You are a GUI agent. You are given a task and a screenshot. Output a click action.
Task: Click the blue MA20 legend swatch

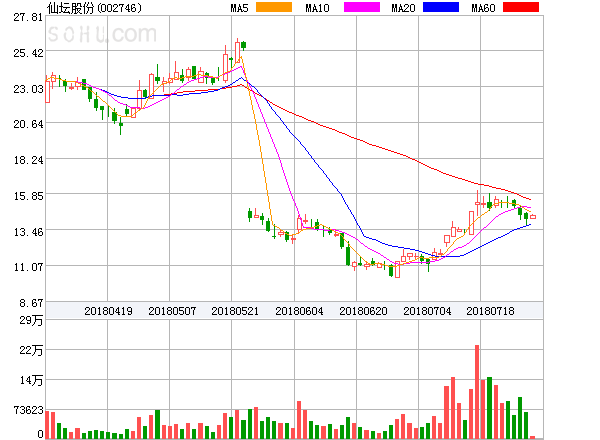click(441, 7)
